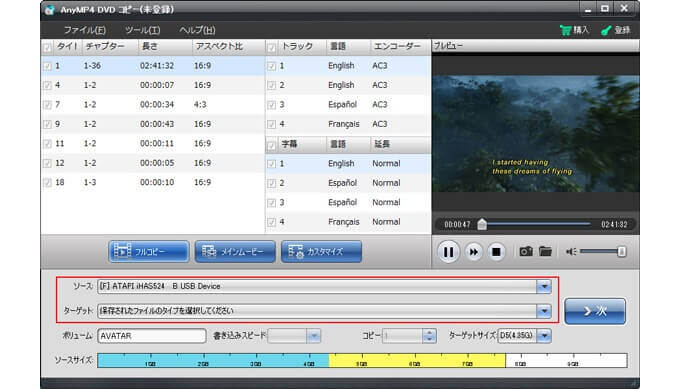Open the Help menu
The height and width of the screenshot is (389, 696).
click(x=197, y=30)
